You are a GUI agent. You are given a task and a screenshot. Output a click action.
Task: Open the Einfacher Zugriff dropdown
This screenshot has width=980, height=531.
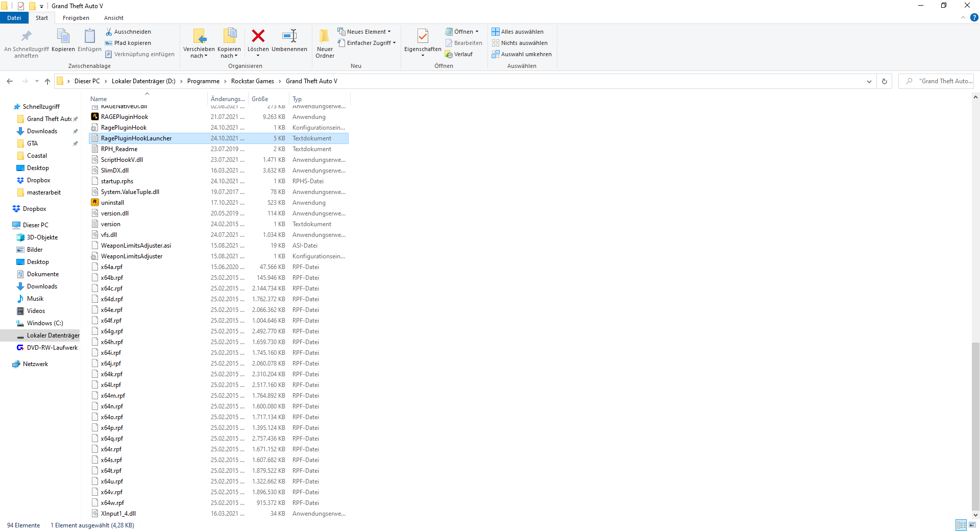tap(367, 43)
